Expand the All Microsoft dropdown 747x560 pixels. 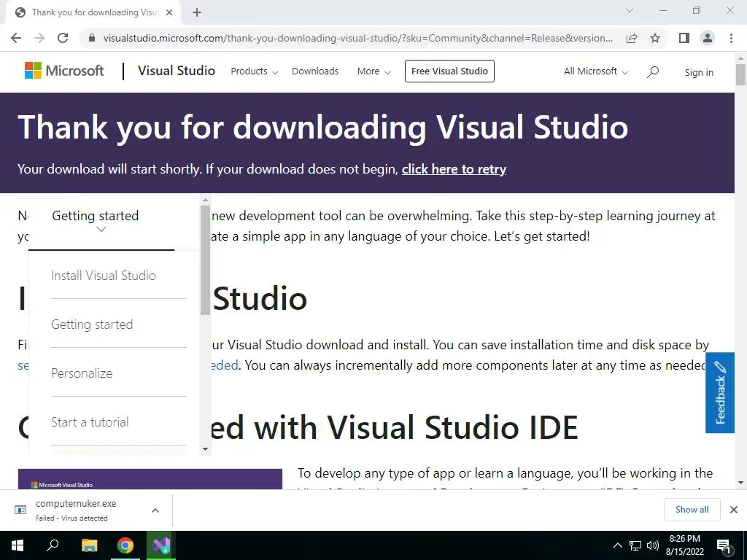pyautogui.click(x=595, y=71)
